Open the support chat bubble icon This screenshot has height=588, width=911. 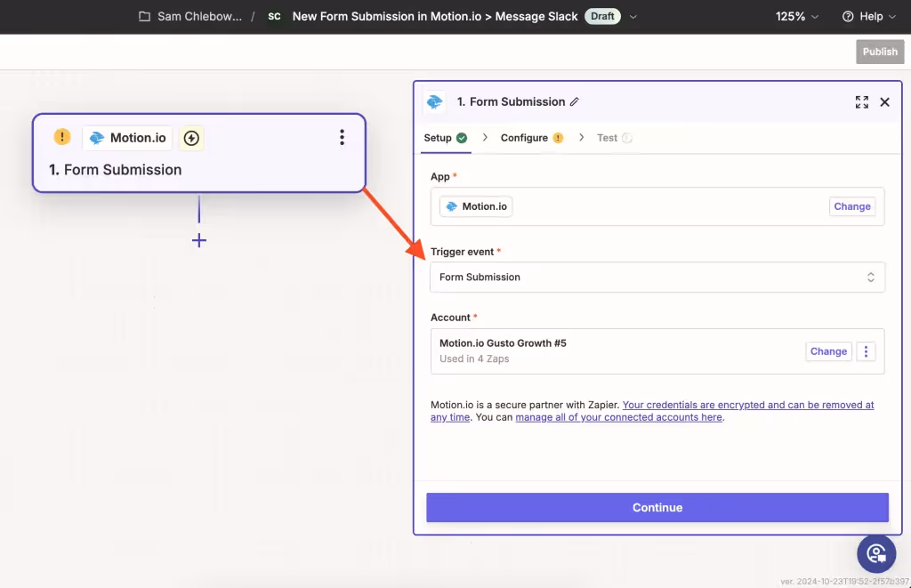(876, 553)
